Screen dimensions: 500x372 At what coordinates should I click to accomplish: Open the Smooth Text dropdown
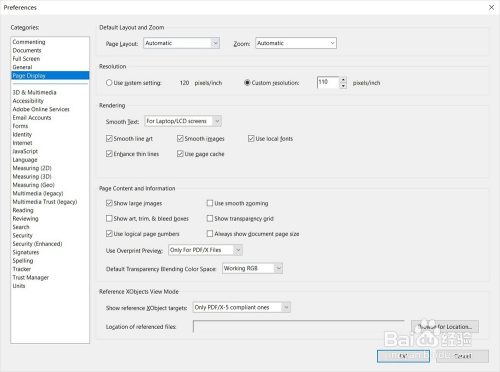[183, 121]
